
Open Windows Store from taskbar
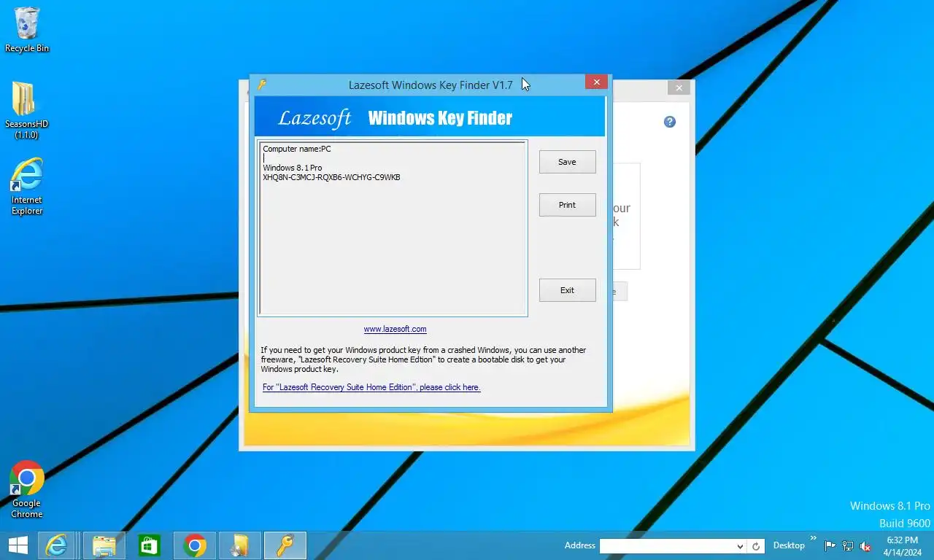pos(150,545)
